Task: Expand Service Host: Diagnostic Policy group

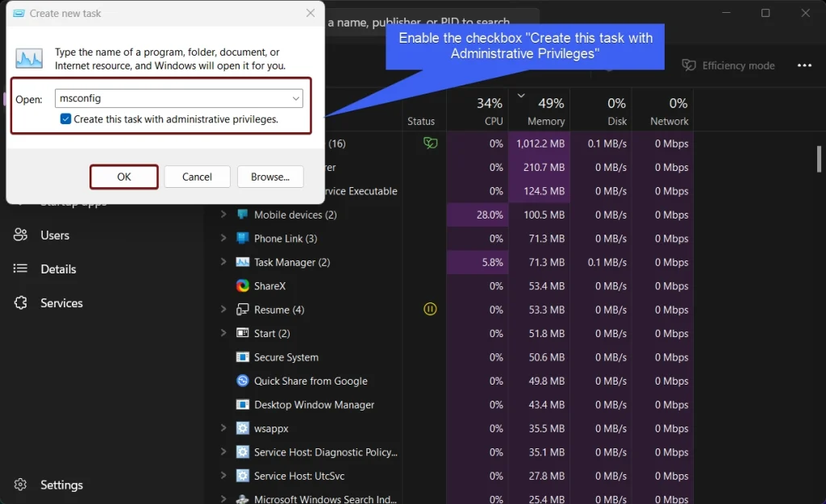Action: coord(223,452)
